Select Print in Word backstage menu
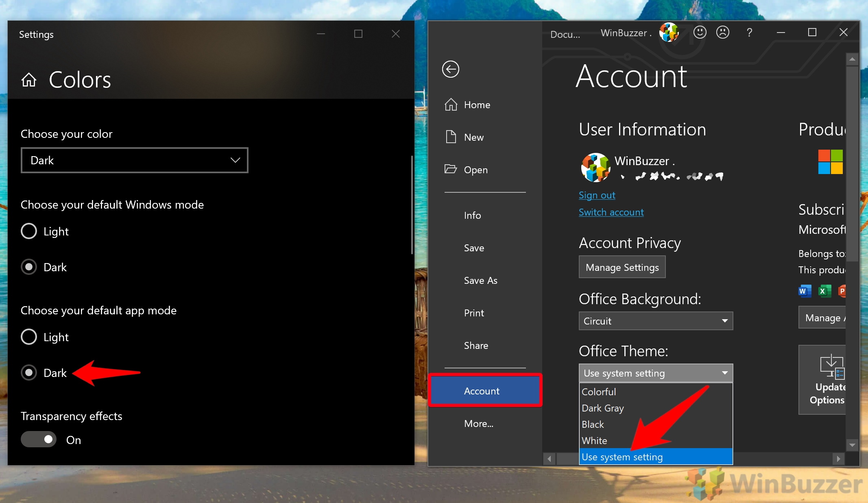 pos(485,313)
